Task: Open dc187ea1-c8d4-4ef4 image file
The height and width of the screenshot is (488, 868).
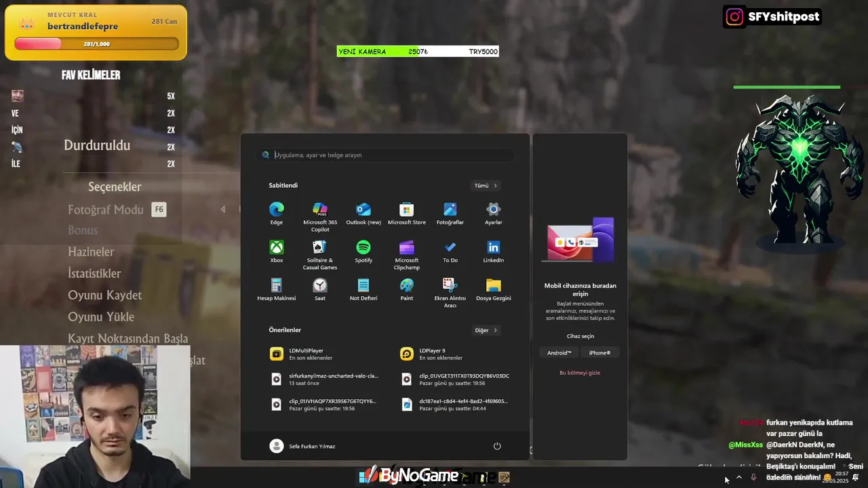Action: tap(454, 405)
